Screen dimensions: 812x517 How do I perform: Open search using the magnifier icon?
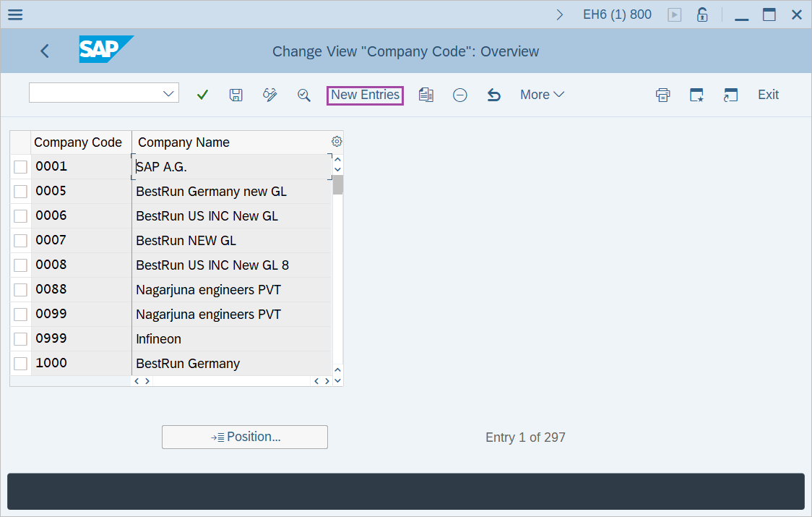pos(303,94)
